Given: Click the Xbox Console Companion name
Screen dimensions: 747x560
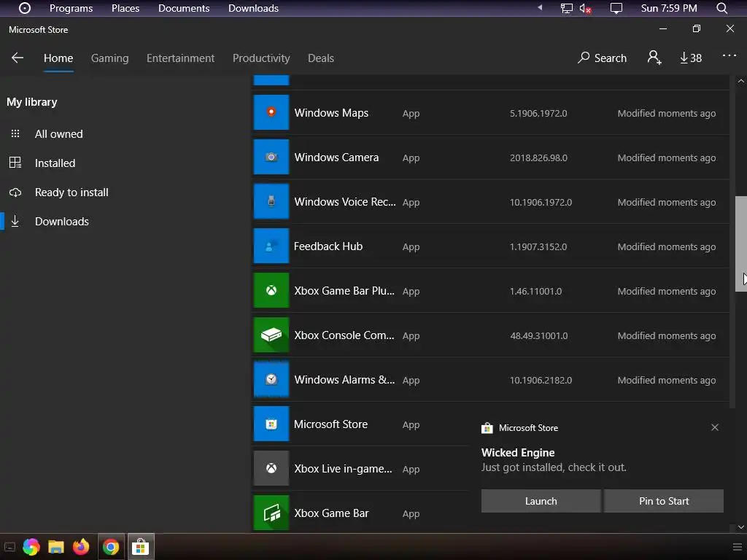Looking at the screenshot, I should 344,335.
